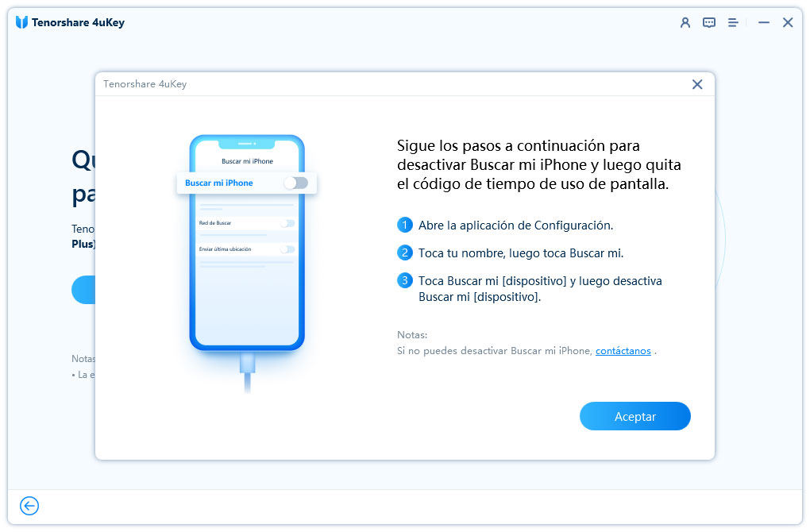Viewport: 810px width, 532px height.
Task: Click the step 2 number badge
Action: coord(405,253)
